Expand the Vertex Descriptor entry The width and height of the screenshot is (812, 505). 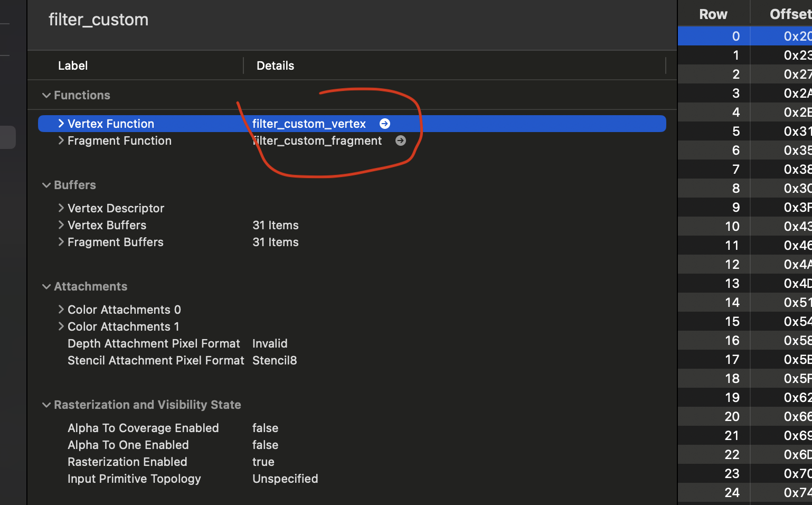tap(61, 208)
